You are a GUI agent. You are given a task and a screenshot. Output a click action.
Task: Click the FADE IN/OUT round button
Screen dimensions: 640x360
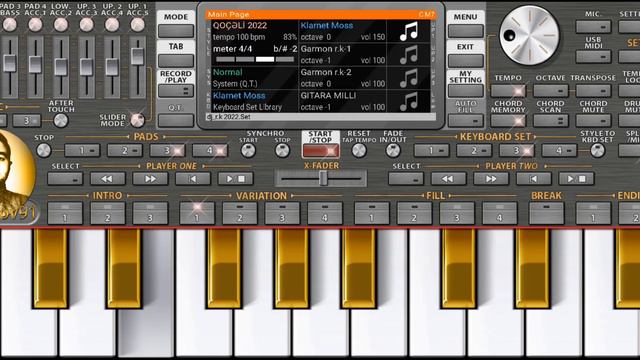[x=393, y=151]
